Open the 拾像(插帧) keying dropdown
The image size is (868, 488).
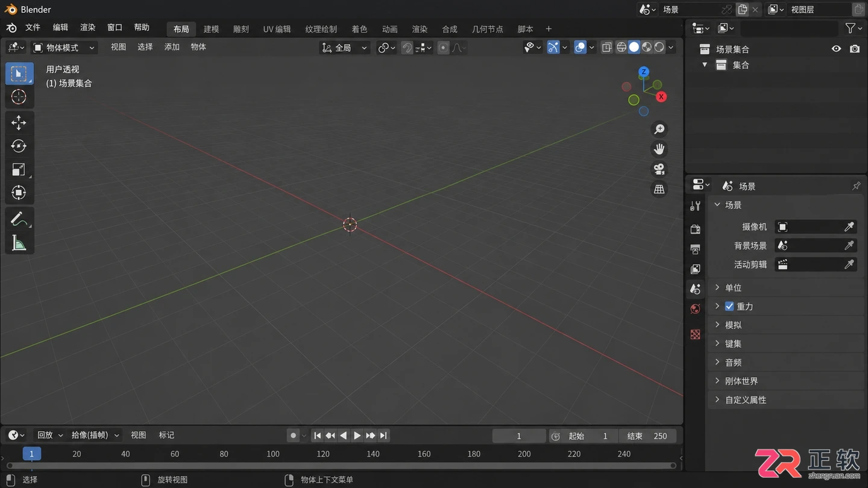tap(95, 435)
